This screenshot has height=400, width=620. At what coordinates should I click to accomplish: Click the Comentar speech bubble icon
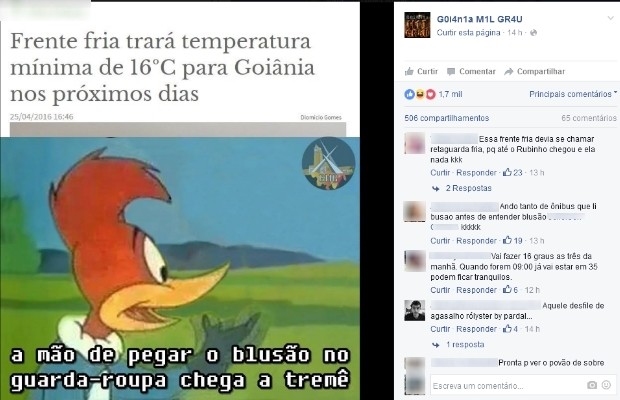tap(451, 72)
